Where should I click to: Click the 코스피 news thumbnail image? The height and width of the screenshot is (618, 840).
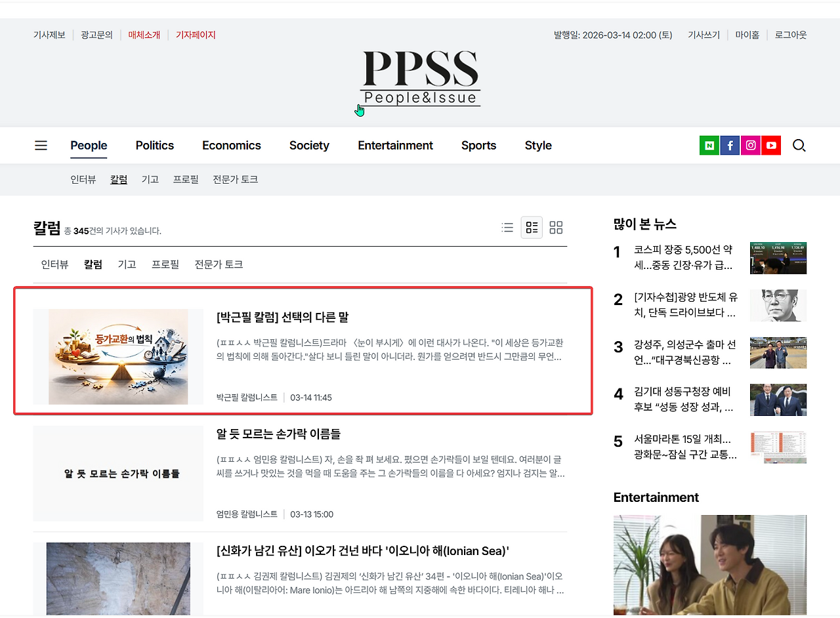click(x=778, y=258)
